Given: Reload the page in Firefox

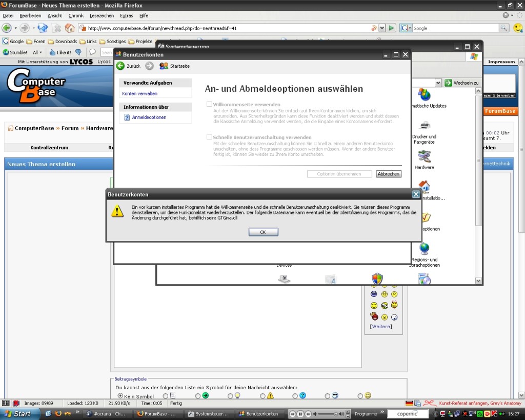Looking at the screenshot, I should click(x=42, y=28).
